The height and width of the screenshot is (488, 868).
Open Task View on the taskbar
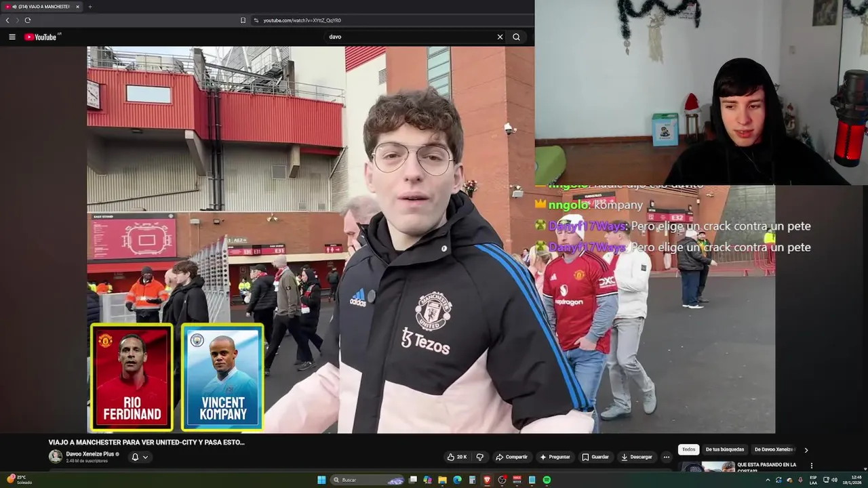[413, 480]
